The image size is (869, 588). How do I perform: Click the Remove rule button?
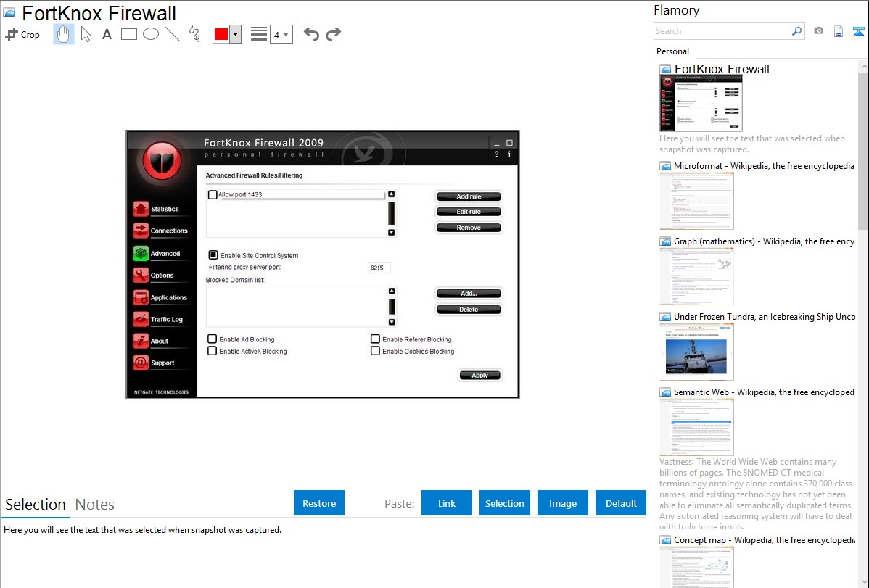click(x=469, y=227)
